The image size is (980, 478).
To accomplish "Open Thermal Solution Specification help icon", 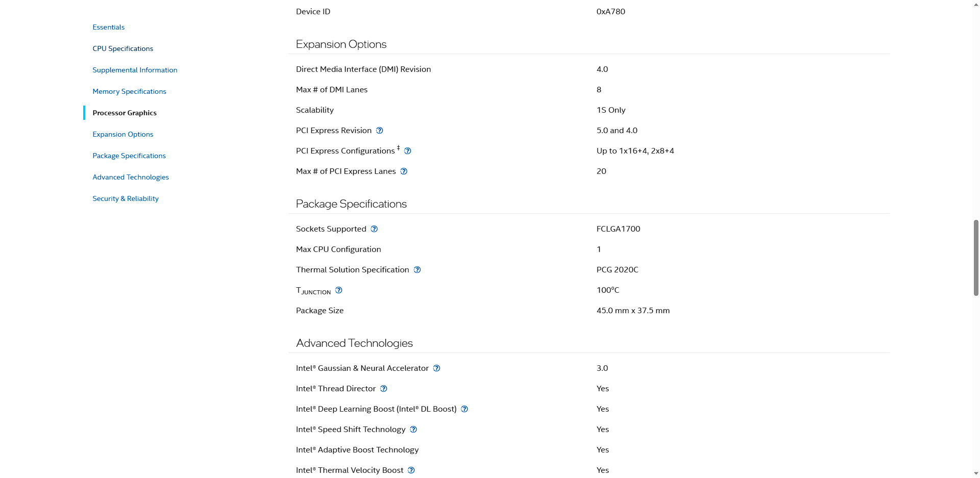I will pos(417,270).
